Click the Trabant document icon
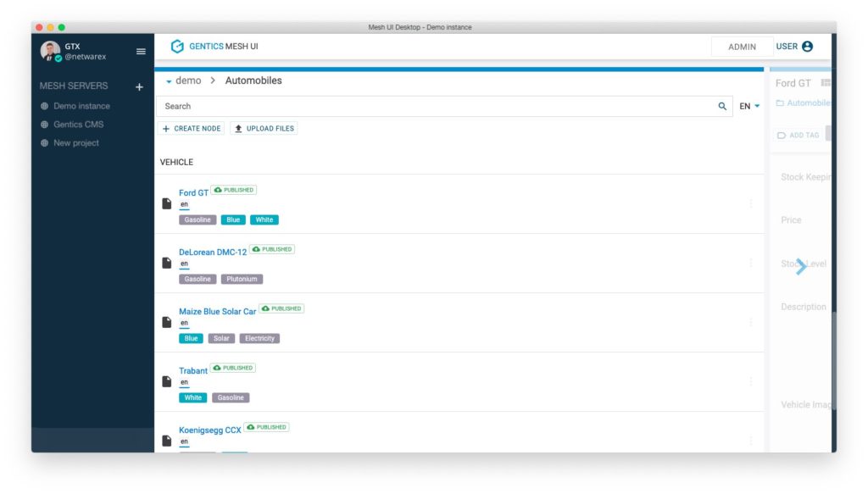The height and width of the screenshot is (494, 868). click(167, 381)
